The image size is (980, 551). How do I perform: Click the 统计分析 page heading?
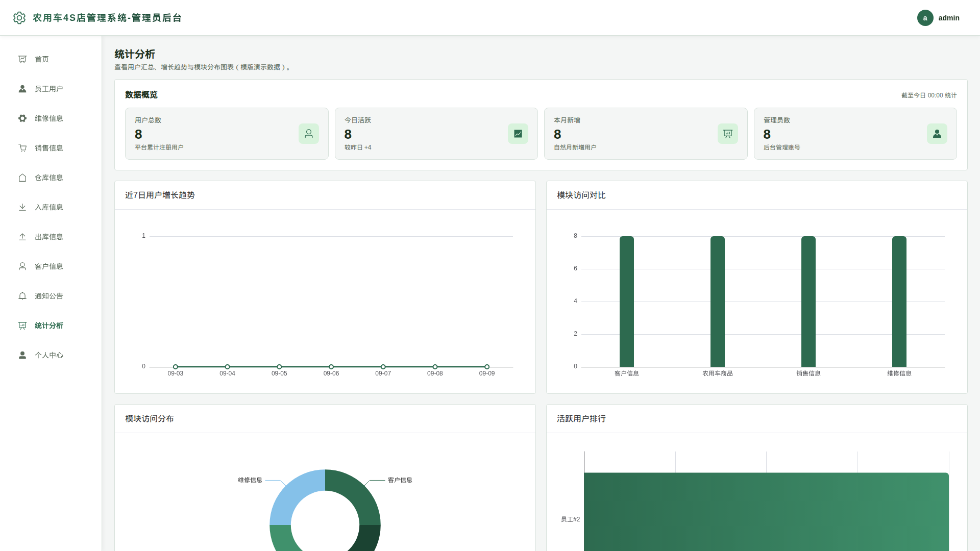135,54
